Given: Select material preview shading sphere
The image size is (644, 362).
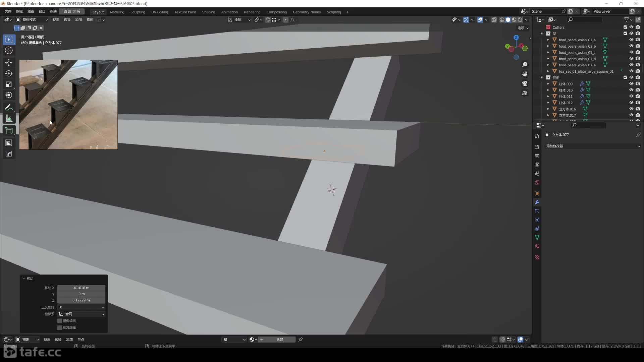Looking at the screenshot, I should tap(514, 20).
